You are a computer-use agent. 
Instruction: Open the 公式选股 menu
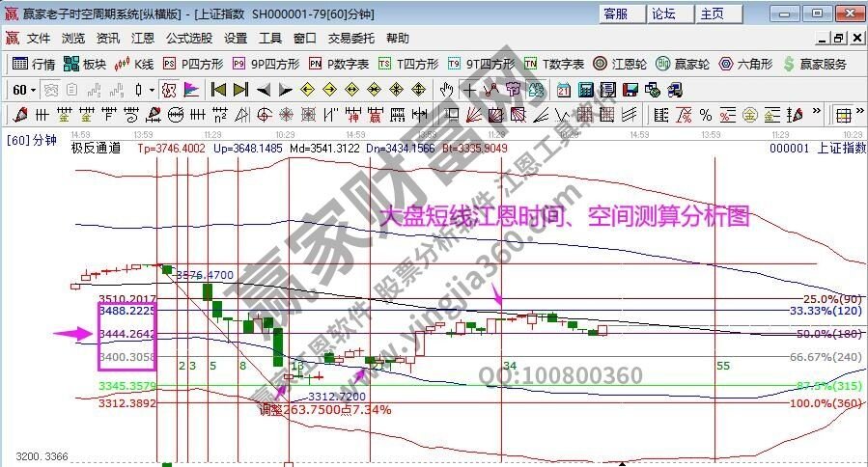(x=189, y=39)
